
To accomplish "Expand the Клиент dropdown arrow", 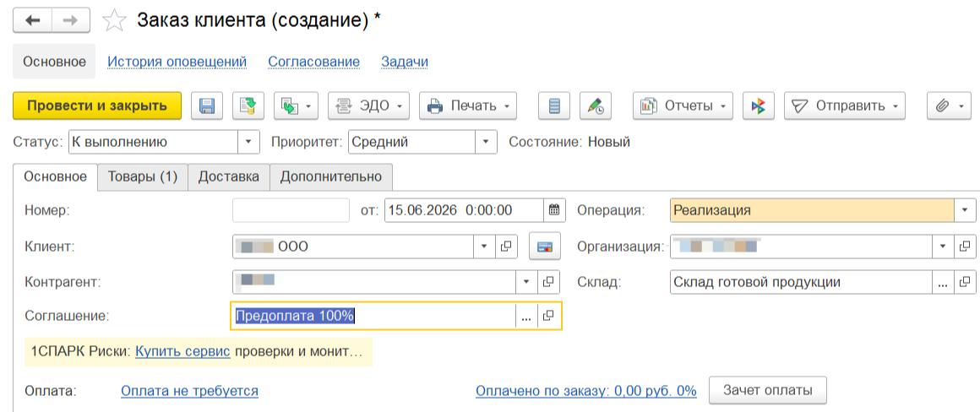I will [484, 247].
